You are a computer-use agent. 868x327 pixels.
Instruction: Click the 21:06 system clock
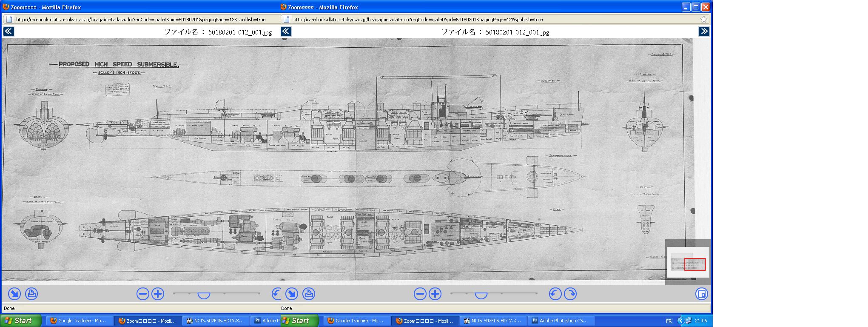(x=701, y=321)
